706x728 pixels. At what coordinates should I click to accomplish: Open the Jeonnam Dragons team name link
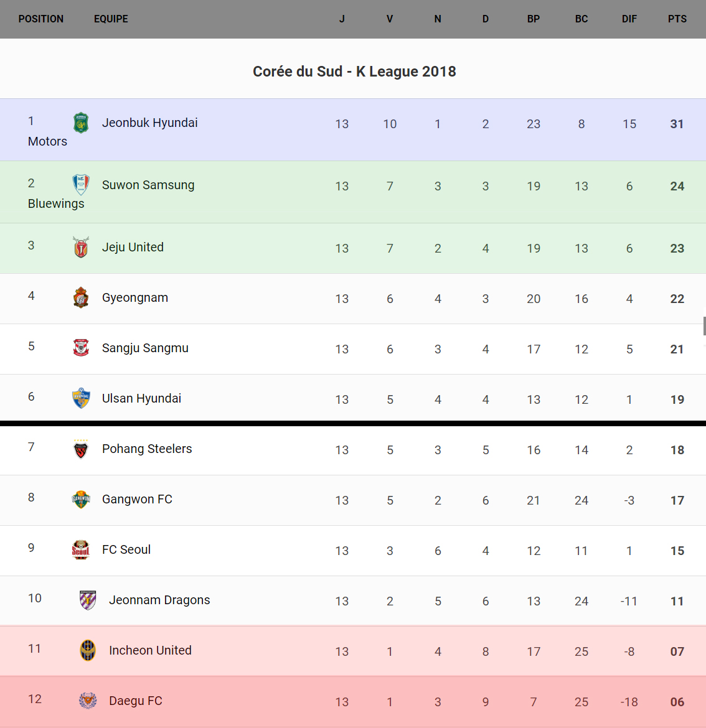159,600
